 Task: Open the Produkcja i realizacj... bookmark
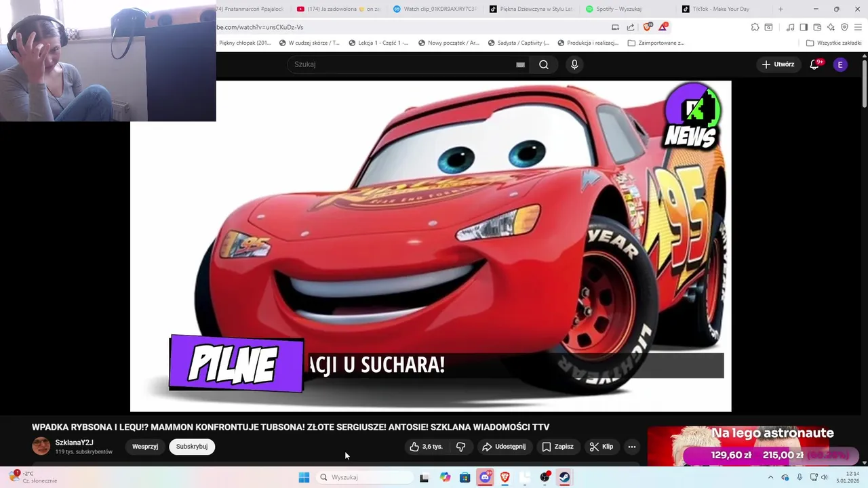588,43
